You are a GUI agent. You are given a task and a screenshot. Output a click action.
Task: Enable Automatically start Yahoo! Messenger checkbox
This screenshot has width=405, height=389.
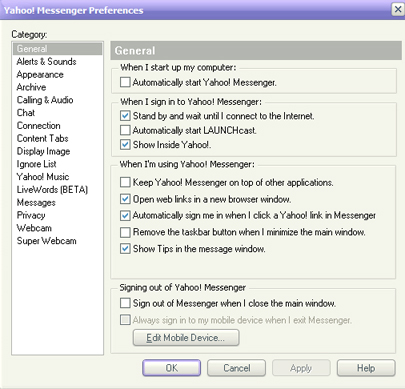tap(125, 82)
